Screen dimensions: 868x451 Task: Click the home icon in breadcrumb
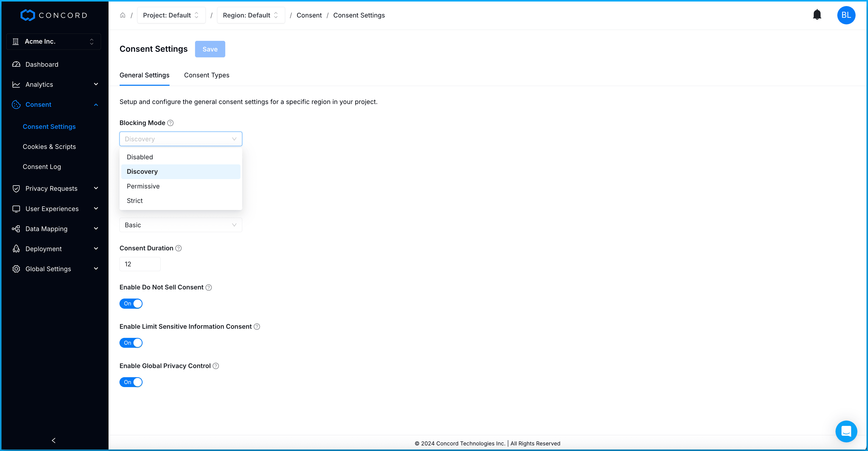tap(123, 15)
